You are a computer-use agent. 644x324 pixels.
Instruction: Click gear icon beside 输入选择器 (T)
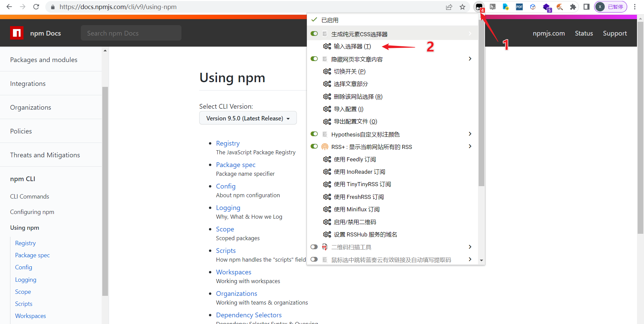click(x=327, y=46)
